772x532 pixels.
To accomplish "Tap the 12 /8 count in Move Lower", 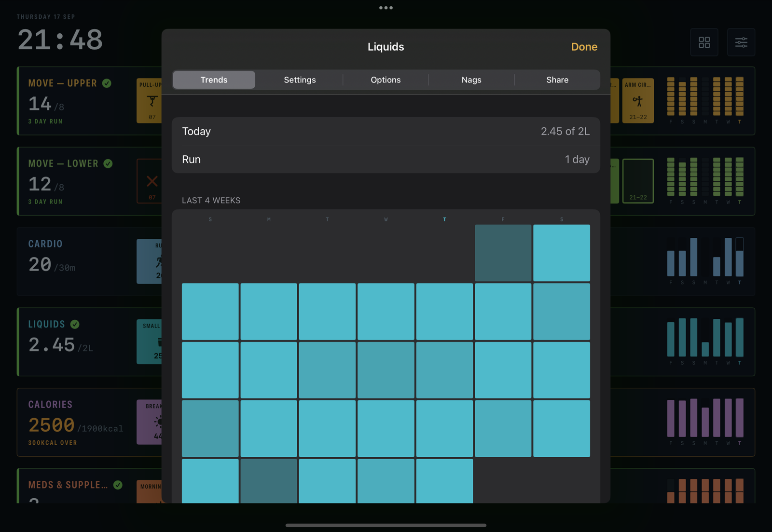I will coord(46,184).
